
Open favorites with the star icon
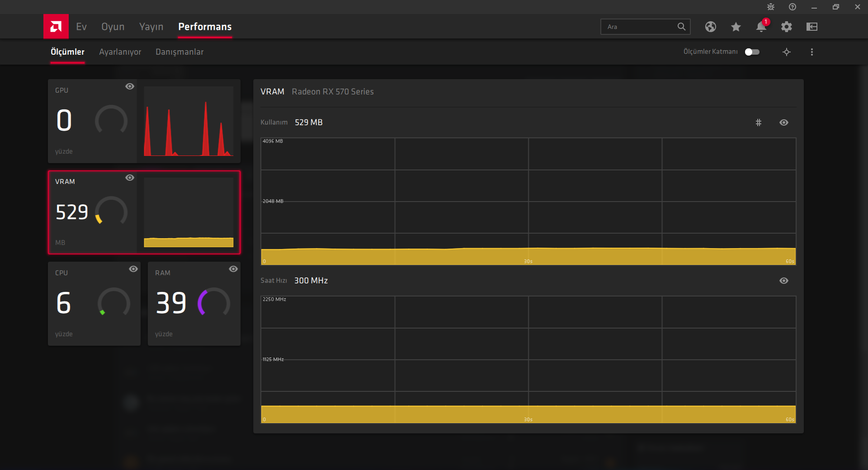pos(736,27)
